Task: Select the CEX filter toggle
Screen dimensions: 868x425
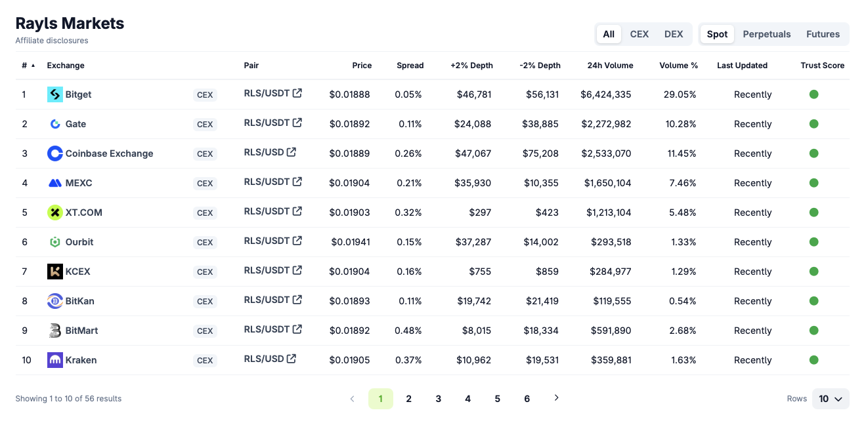Action: tap(639, 34)
